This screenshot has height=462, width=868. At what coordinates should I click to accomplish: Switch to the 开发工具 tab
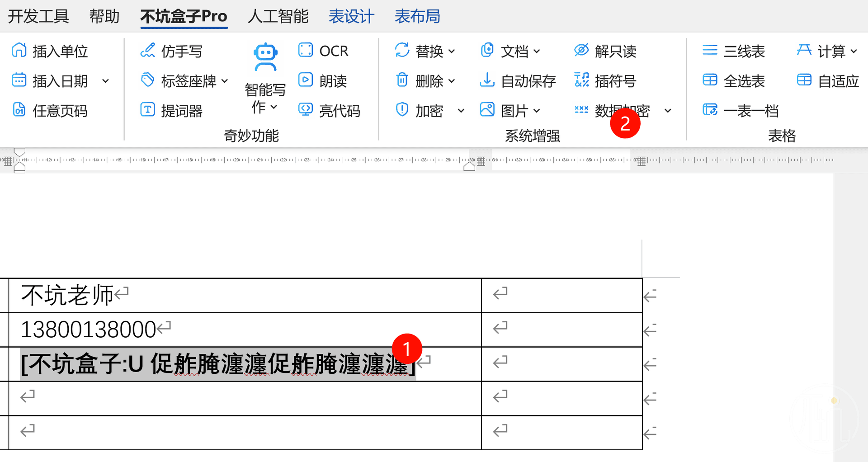[38, 16]
